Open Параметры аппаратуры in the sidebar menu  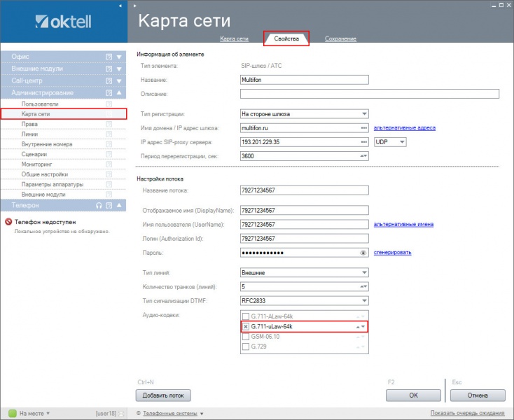[53, 184]
